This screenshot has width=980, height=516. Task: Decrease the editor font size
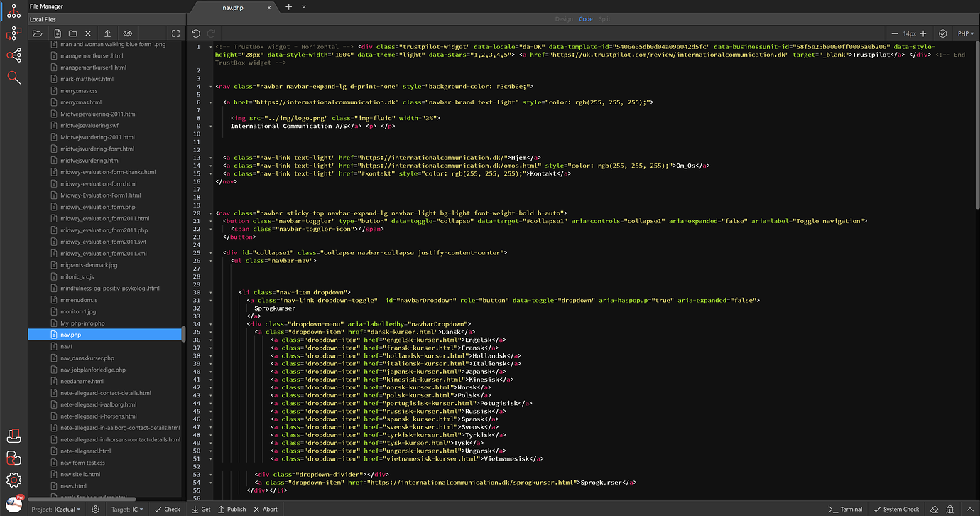[896, 33]
